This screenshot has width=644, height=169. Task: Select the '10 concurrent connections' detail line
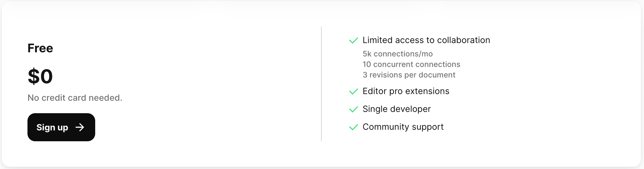tap(411, 64)
